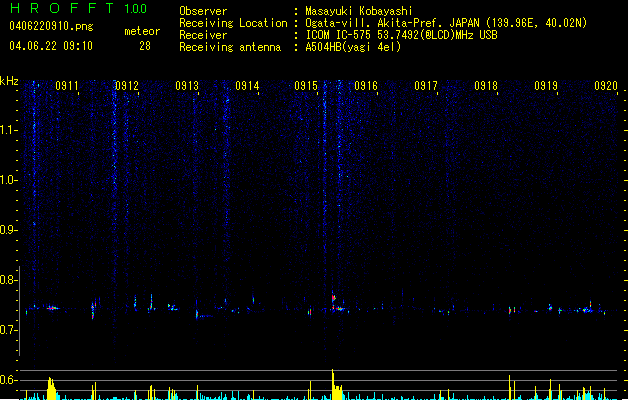Click the 0919 time marker
This screenshot has width=629, height=400.
point(546,86)
